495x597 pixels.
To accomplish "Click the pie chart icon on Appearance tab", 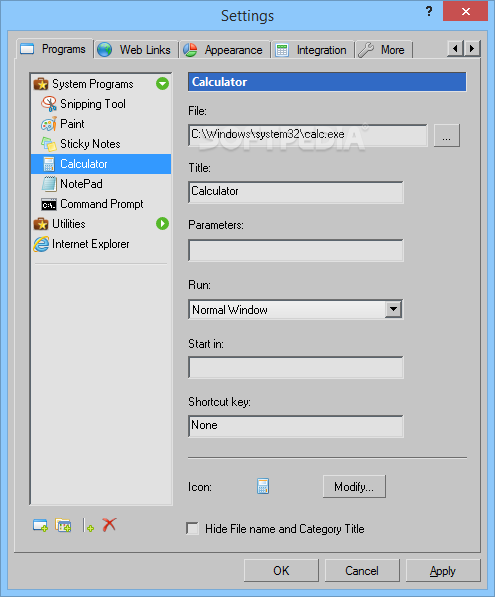I will tap(190, 49).
